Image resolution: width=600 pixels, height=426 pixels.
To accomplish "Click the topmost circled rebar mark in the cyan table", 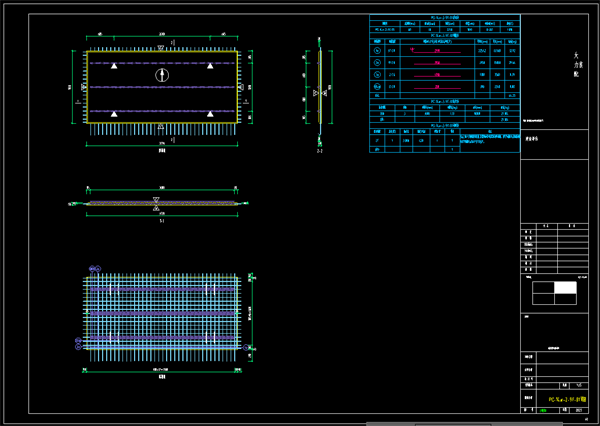I will 377,51.
